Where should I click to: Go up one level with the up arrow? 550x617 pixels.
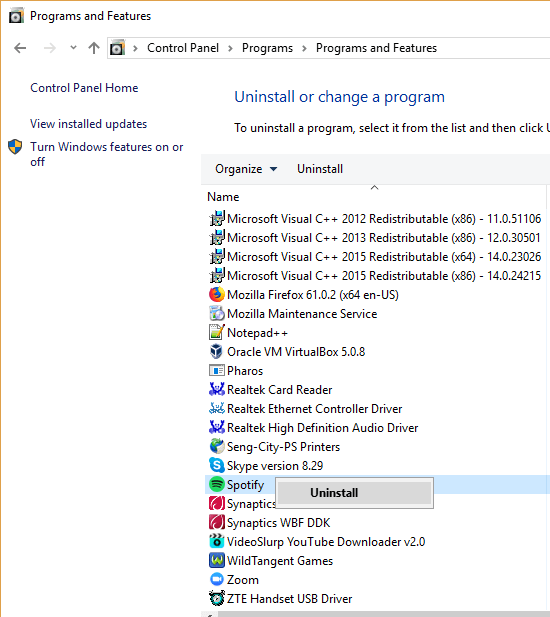(x=94, y=48)
